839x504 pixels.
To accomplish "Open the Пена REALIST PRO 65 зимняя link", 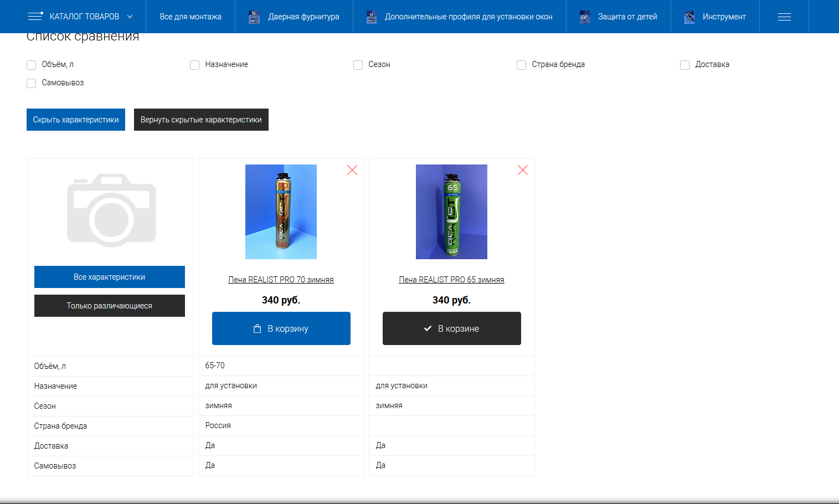I will [x=452, y=280].
